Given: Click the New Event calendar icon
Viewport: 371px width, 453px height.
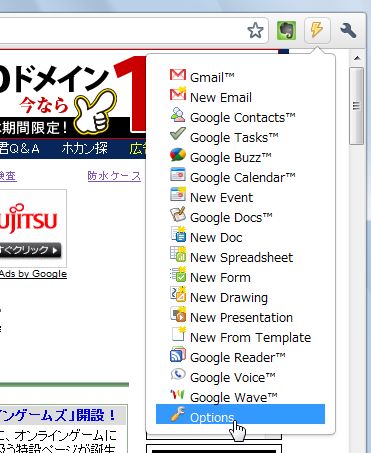Looking at the screenshot, I should pos(178,194).
